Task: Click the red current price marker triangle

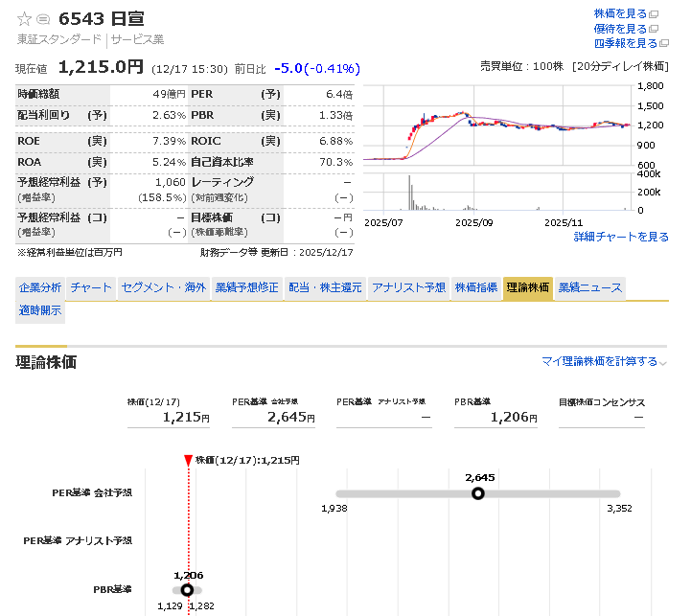Action: pos(188,461)
